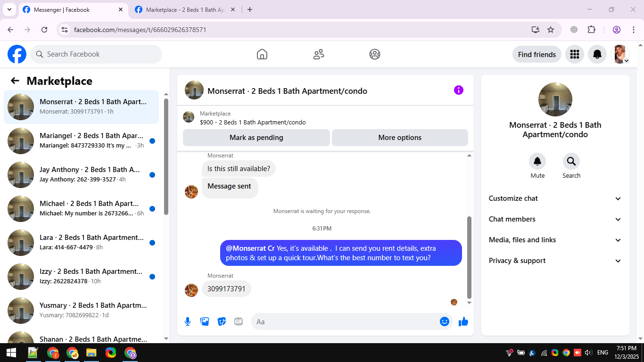This screenshot has height=362, width=644.
Task: Open the Jay Anthony conversation
Action: (x=81, y=175)
